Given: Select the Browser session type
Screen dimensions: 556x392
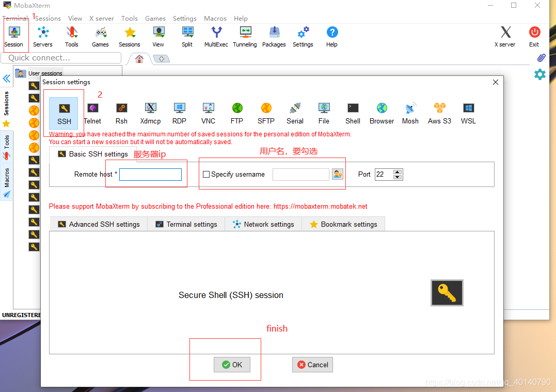Looking at the screenshot, I should pos(382,114).
